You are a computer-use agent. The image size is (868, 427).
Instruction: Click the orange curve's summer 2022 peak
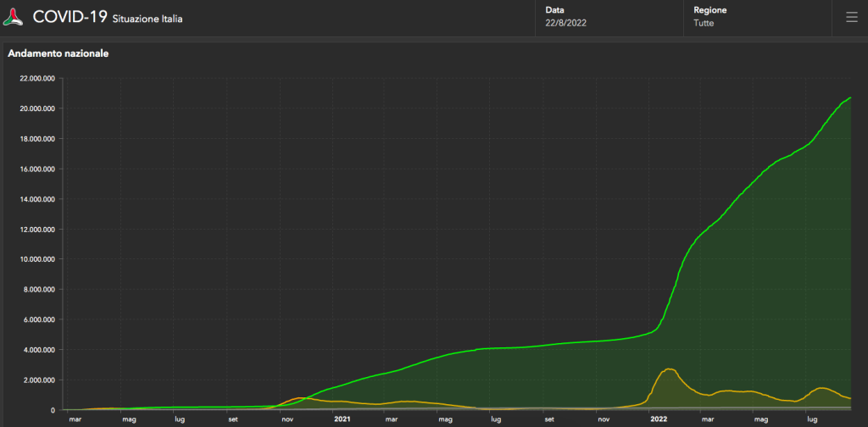pos(821,388)
